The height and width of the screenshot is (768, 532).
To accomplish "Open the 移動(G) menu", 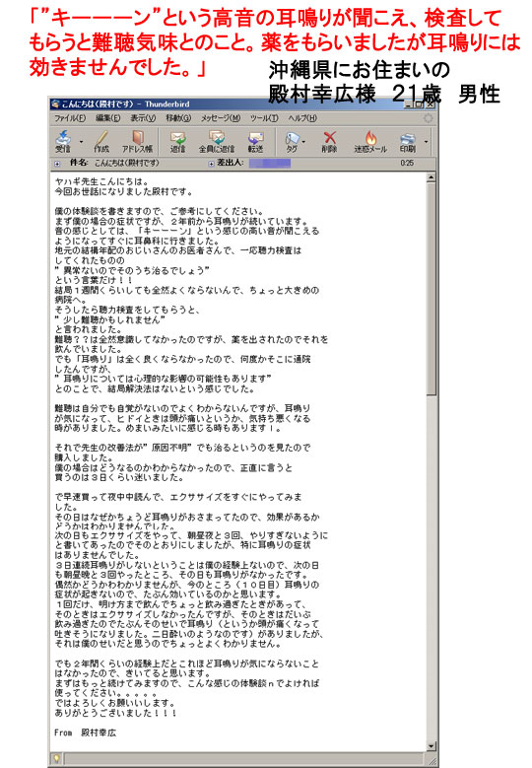I will [x=178, y=118].
